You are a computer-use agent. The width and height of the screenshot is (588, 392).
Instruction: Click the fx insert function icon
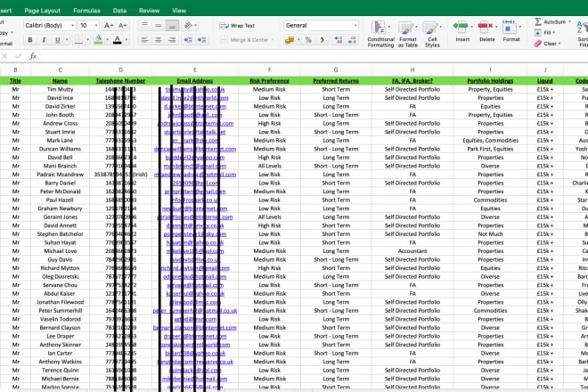click(x=33, y=56)
